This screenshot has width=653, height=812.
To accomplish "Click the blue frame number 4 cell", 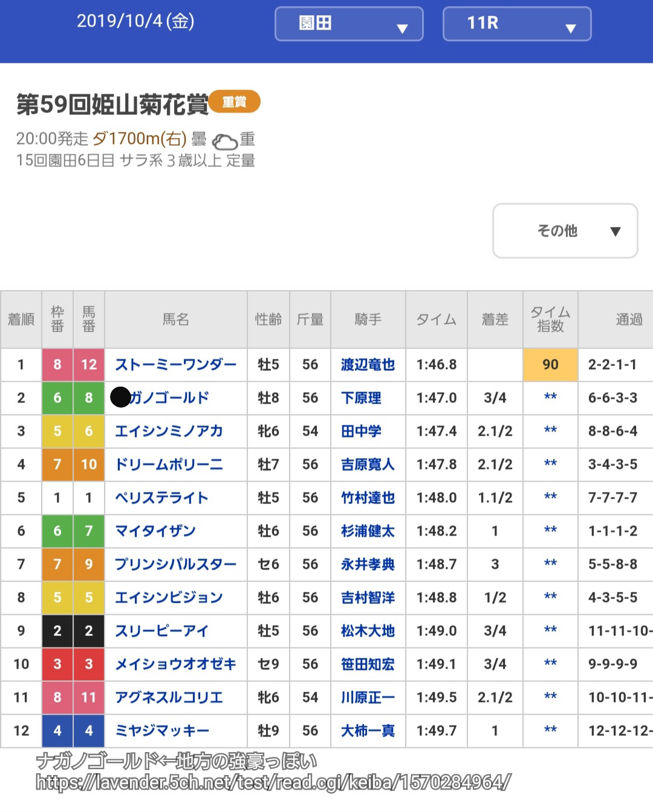I will click(57, 731).
